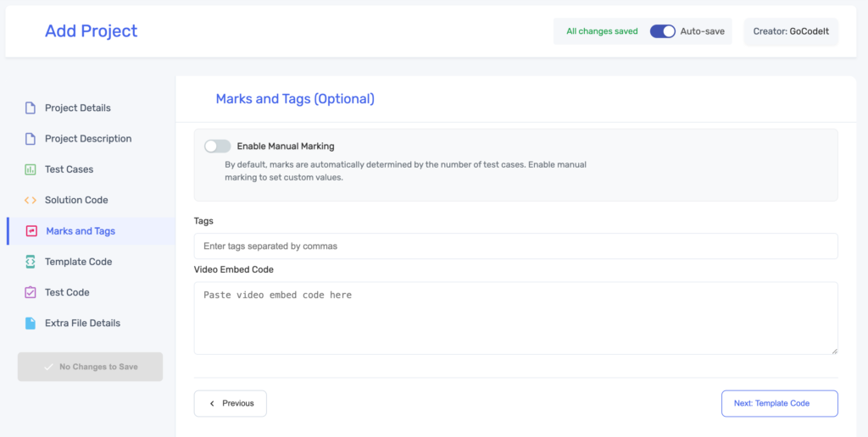
Task: Click the Project Details document icon
Action: 31,108
